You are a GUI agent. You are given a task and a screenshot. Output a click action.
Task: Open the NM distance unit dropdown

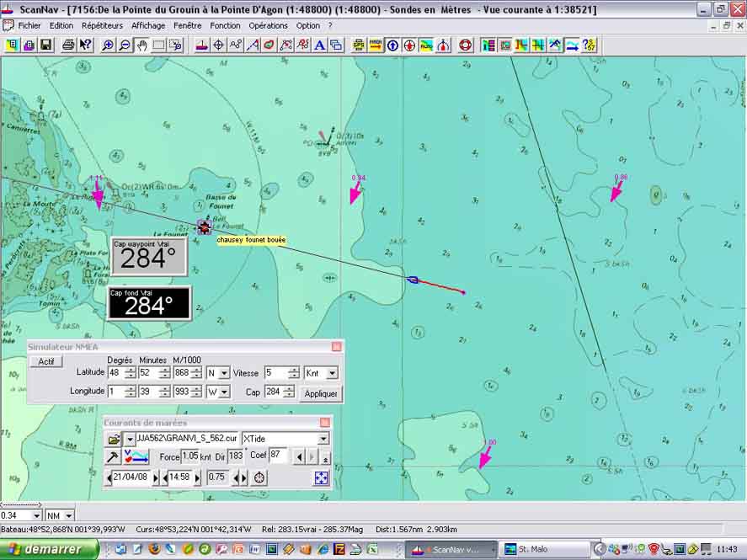69,515
